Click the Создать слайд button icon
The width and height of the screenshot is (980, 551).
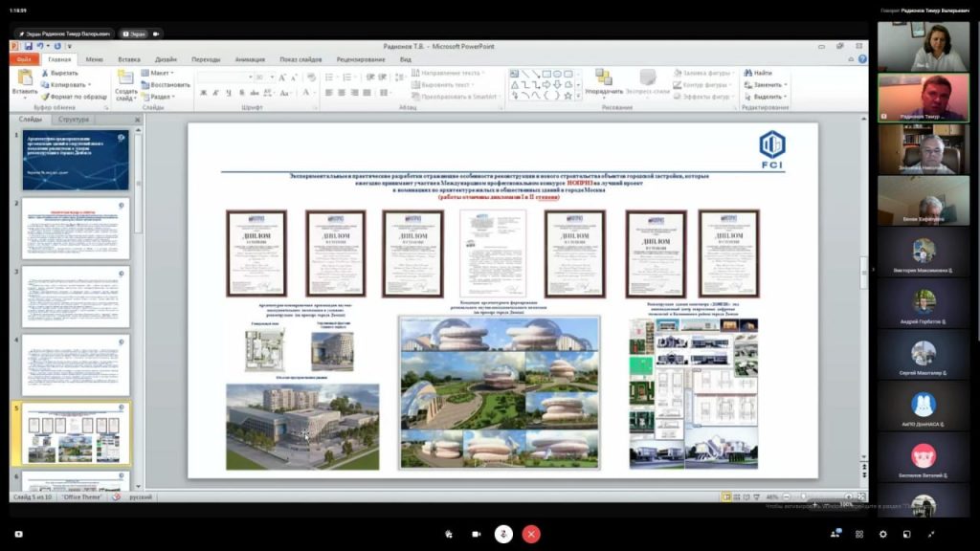pos(125,78)
